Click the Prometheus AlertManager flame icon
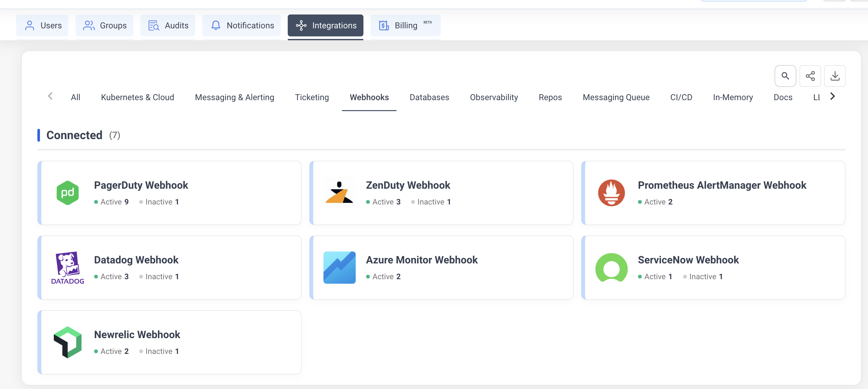868x389 pixels. click(x=611, y=193)
